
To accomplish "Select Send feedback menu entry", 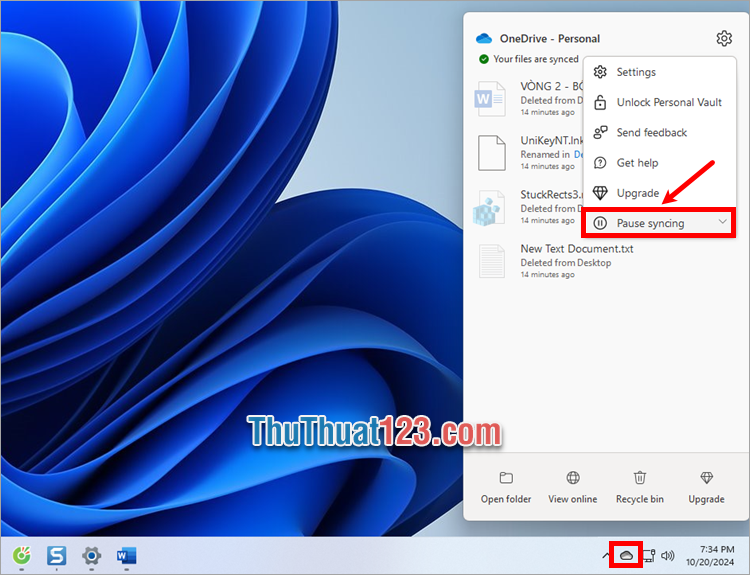I will click(659, 133).
